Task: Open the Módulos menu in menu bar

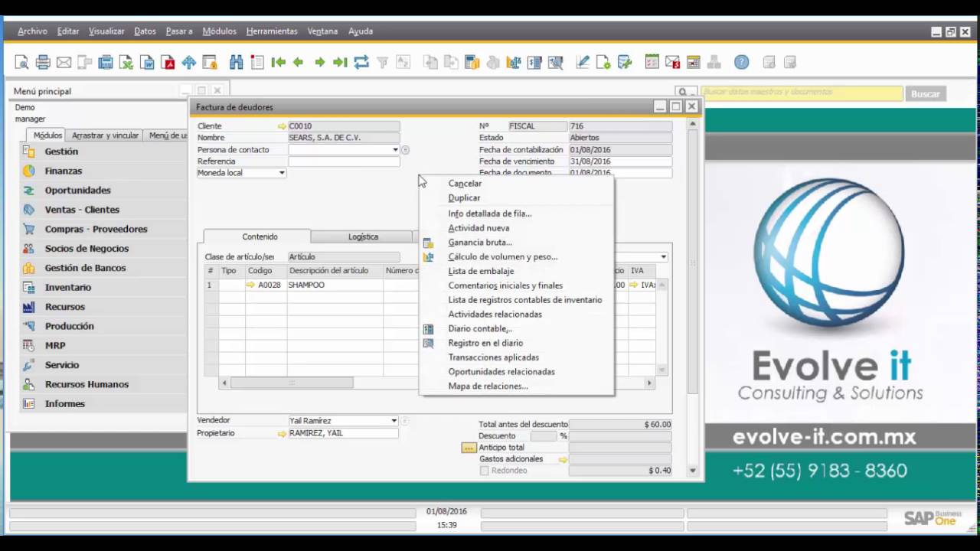Action: point(219,31)
